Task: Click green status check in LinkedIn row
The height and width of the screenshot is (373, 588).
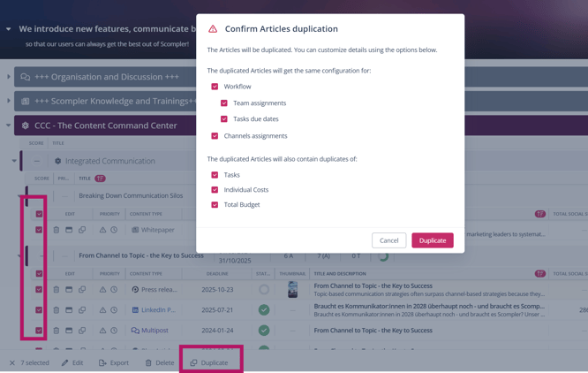Action: point(264,310)
